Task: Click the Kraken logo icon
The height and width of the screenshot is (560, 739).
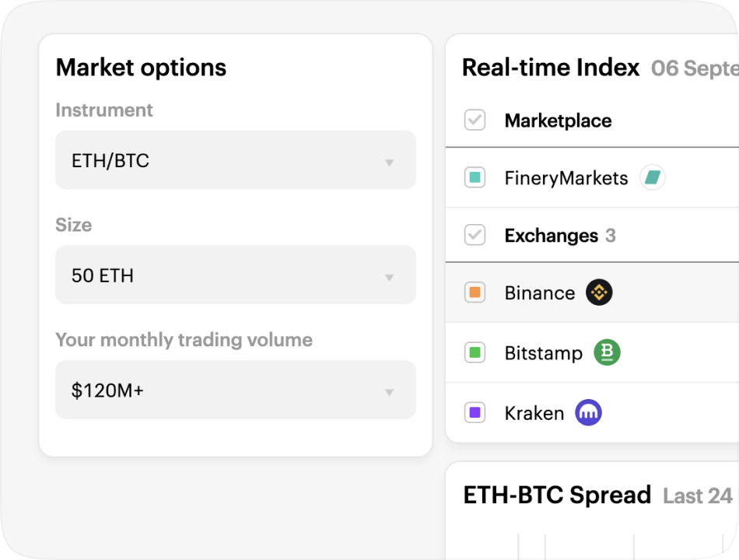Action: [x=589, y=413]
